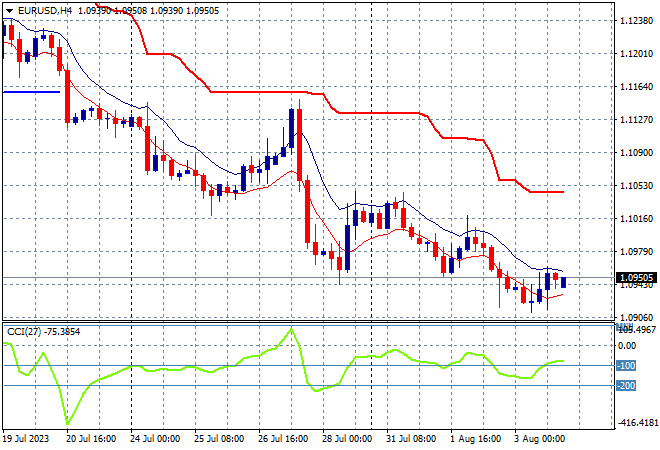Select the thick red stepped line's final flat segment
Image resolution: width=660 pixels, height=450 pixels.
(547, 192)
